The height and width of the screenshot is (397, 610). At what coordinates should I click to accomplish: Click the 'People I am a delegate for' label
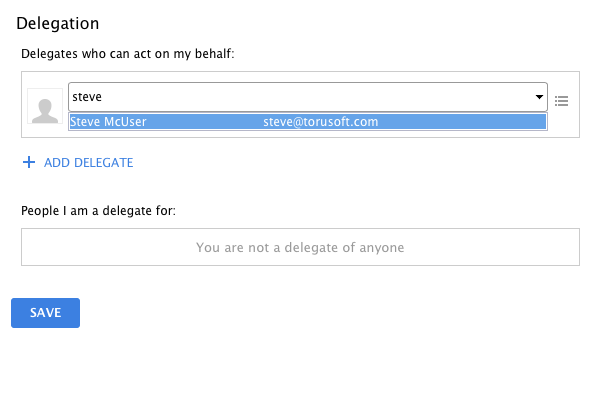98,211
